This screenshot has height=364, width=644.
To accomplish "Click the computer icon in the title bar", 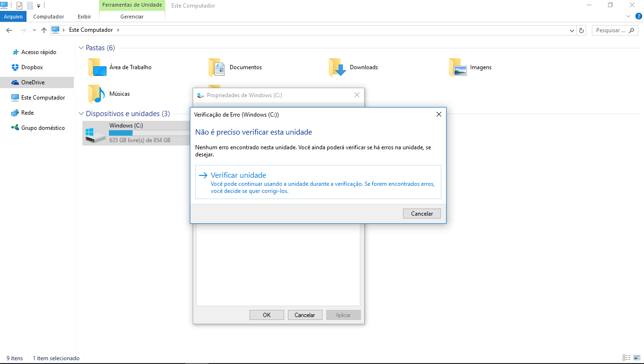I will 4,5.
